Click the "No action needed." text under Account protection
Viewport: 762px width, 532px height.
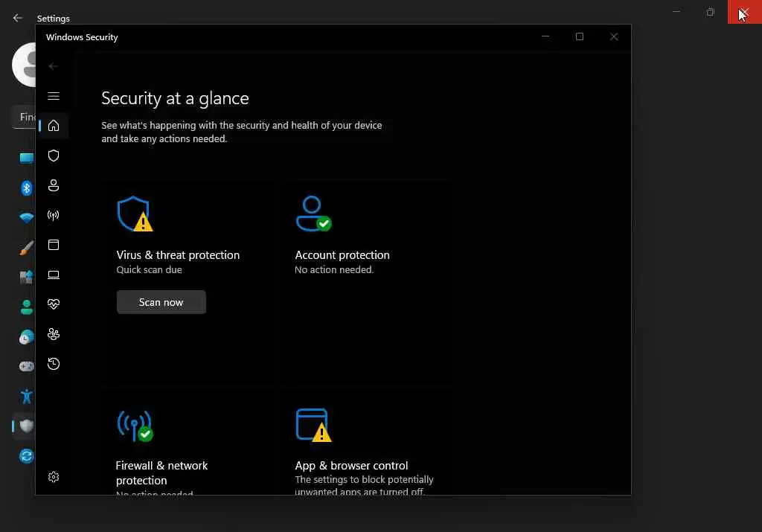[x=334, y=269]
